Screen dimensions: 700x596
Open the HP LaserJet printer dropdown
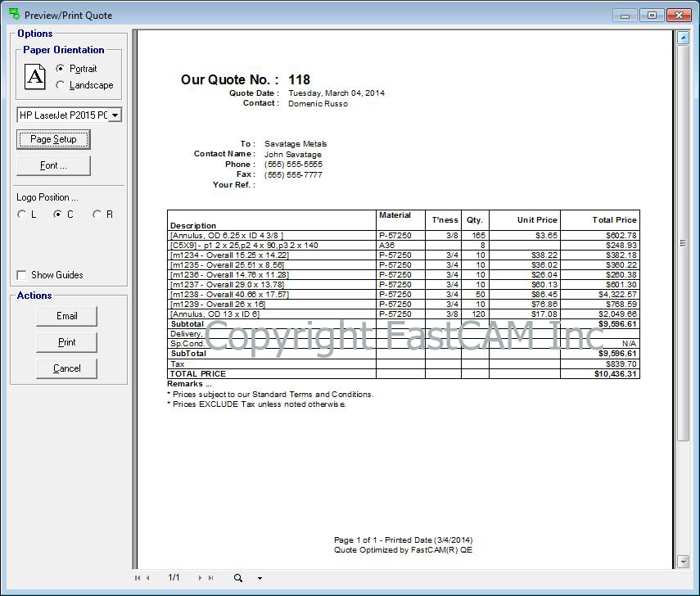(115, 115)
